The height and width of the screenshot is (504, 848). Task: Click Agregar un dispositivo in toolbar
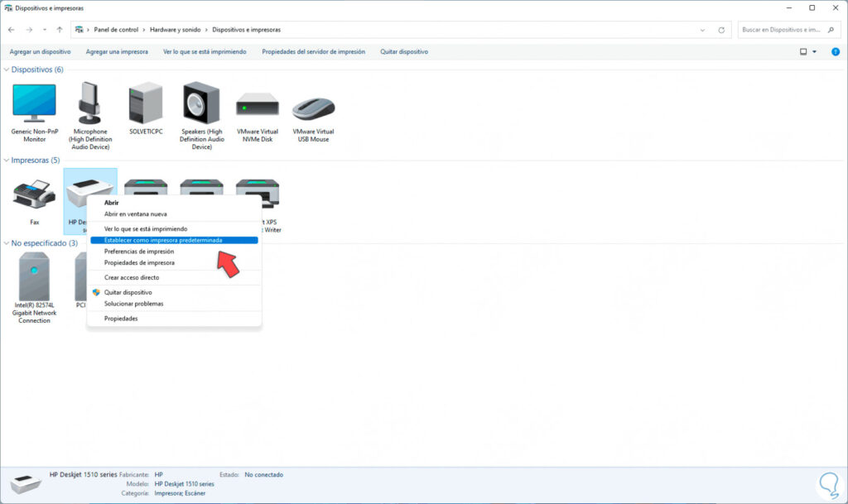click(40, 52)
